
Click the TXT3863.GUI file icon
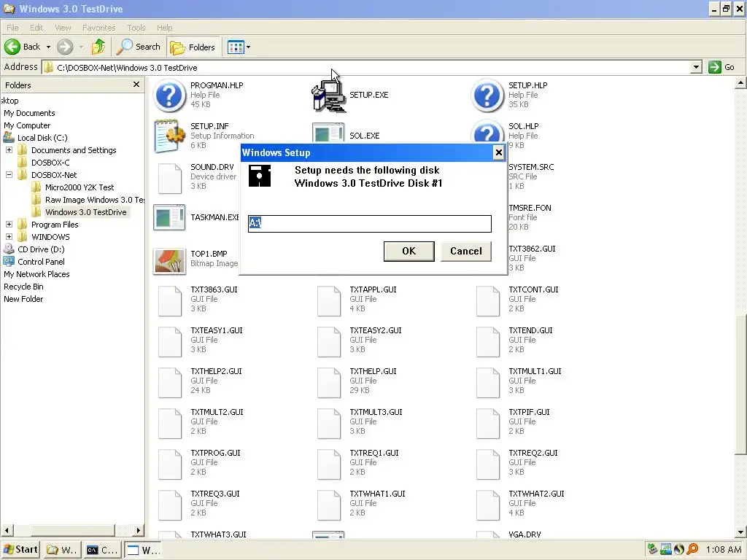pos(170,300)
